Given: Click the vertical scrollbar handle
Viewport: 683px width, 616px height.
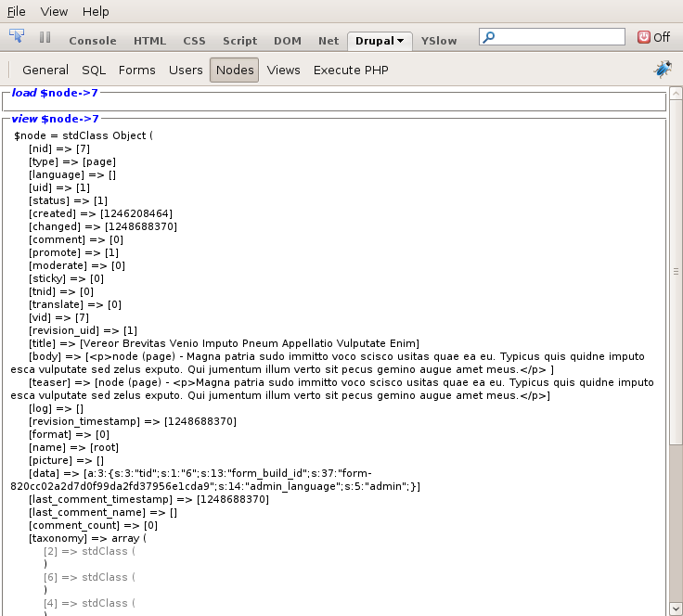Looking at the screenshot, I should click(676, 271).
